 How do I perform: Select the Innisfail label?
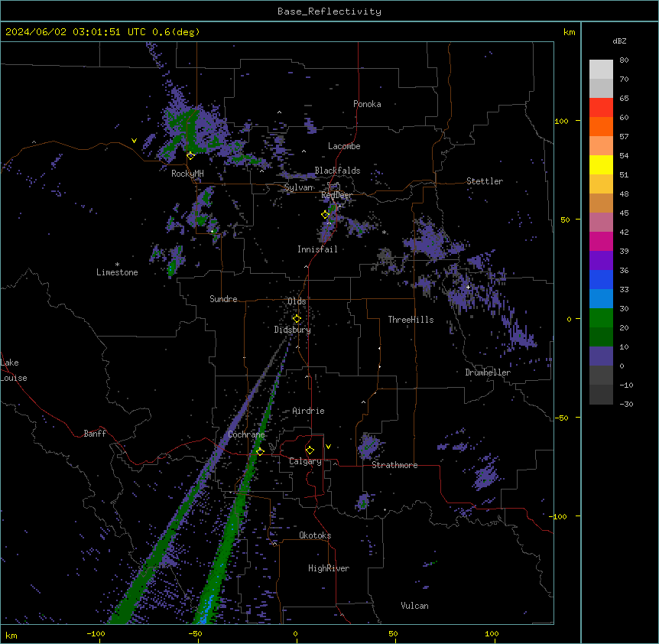pyautogui.click(x=317, y=249)
